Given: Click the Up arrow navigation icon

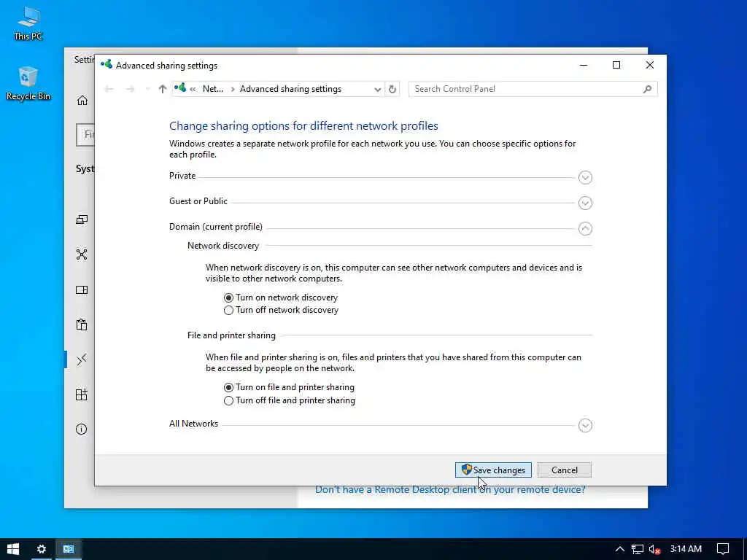Looking at the screenshot, I should 163,89.
